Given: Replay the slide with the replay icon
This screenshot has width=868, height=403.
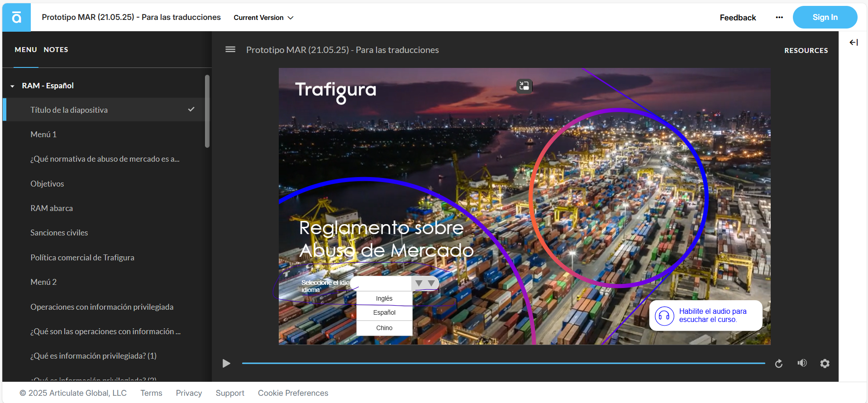Looking at the screenshot, I should pyautogui.click(x=778, y=364).
